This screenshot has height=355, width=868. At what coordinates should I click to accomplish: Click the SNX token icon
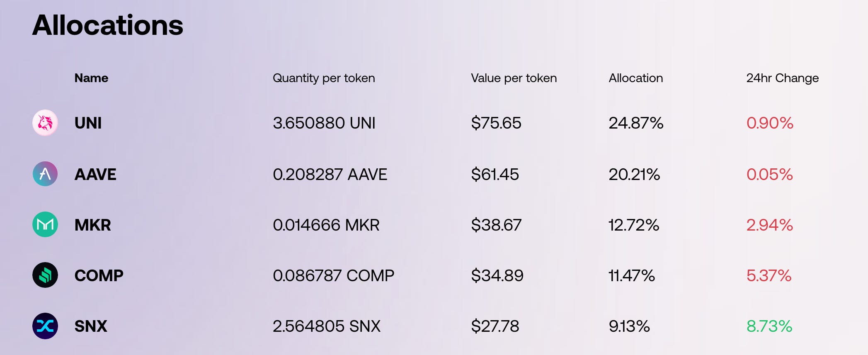[x=45, y=326]
